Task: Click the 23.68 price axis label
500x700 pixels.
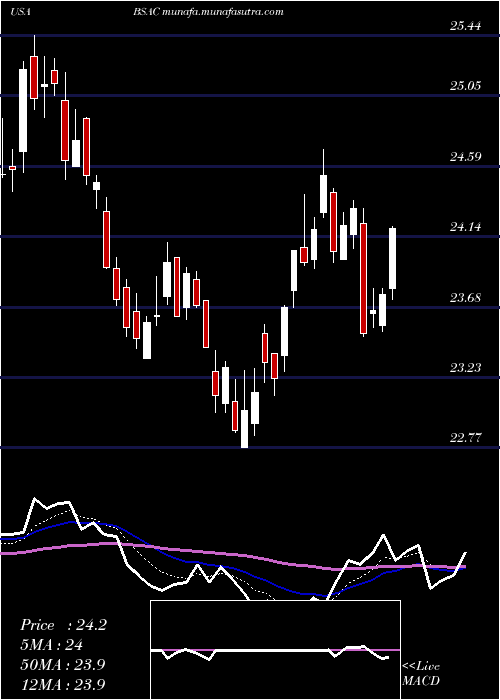Action: 465,297
